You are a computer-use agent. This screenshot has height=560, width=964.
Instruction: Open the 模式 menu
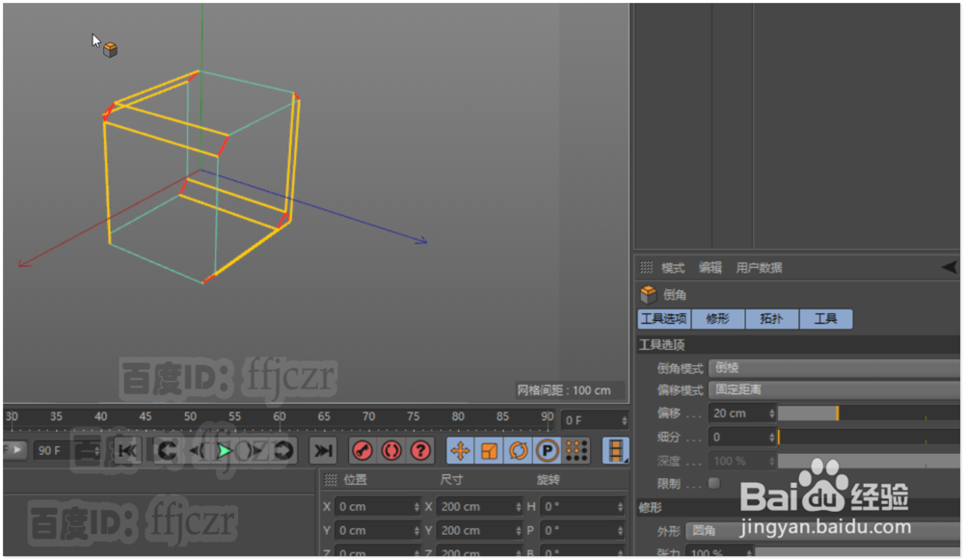(x=673, y=268)
